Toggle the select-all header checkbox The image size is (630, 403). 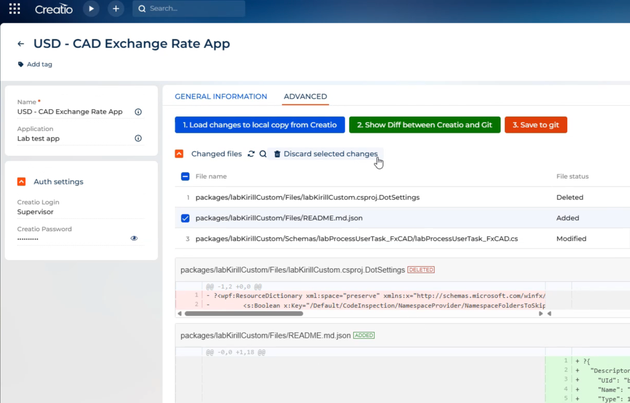[x=185, y=176]
